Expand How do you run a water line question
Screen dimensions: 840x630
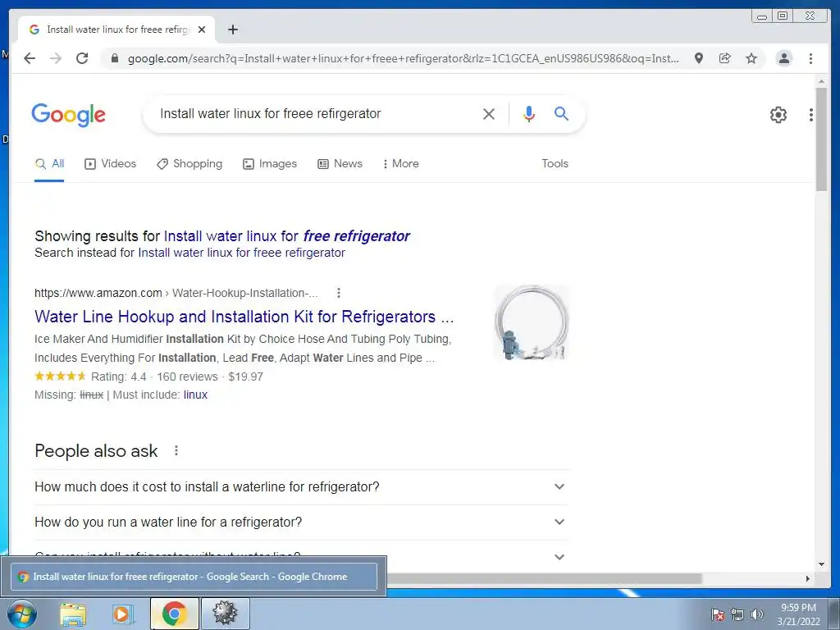coord(302,523)
